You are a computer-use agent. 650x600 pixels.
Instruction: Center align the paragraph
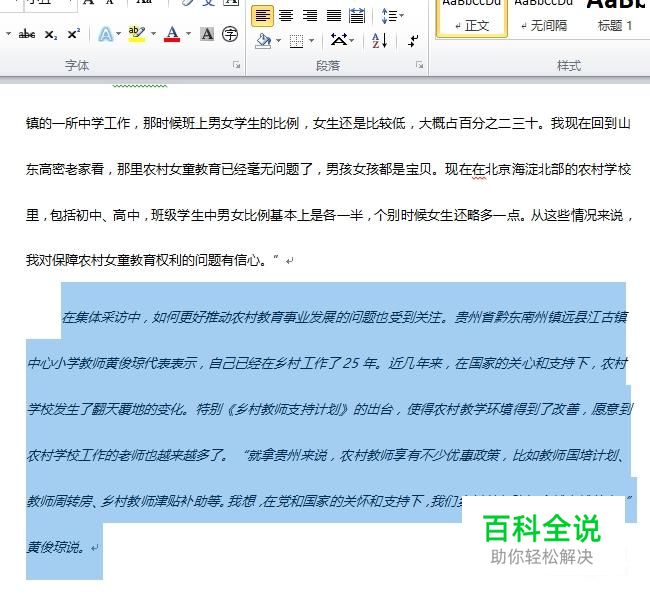(x=286, y=16)
